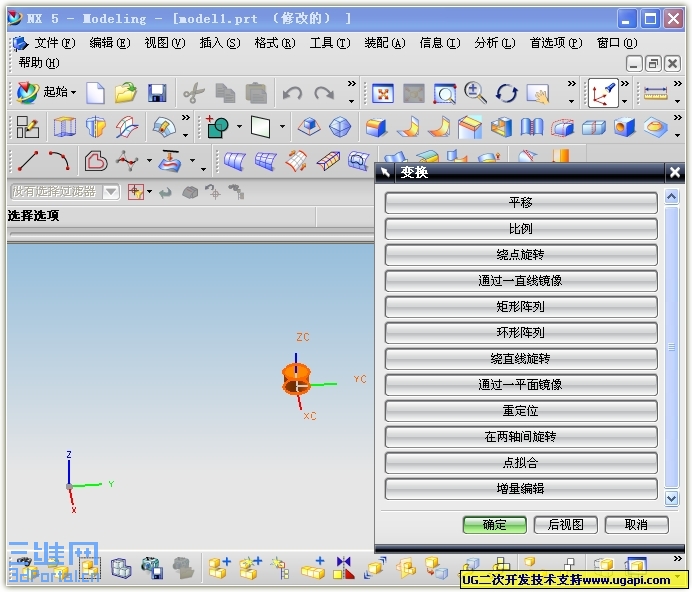This screenshot has height=592, width=692.
Task: Open the 工具(T) menu
Action: pyautogui.click(x=330, y=43)
